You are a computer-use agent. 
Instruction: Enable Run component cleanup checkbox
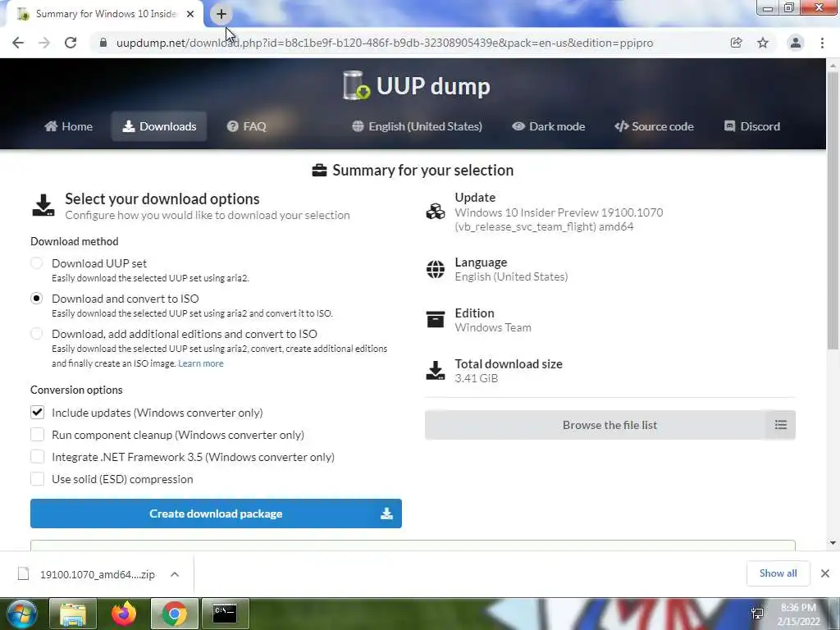(x=37, y=435)
